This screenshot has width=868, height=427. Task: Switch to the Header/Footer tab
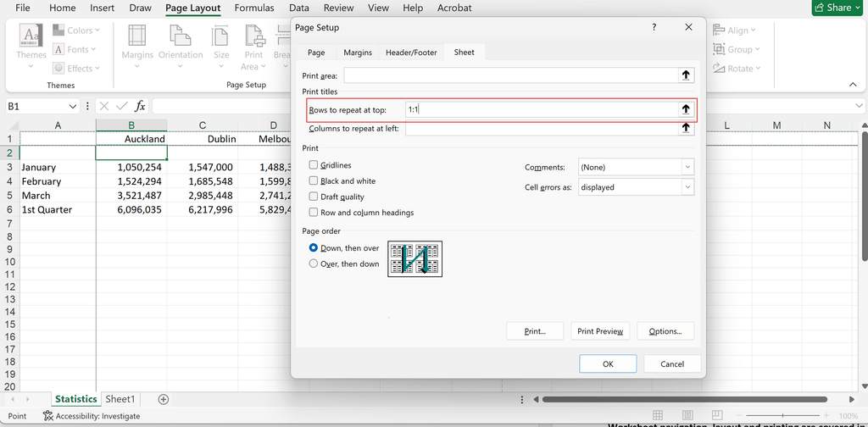coord(411,53)
